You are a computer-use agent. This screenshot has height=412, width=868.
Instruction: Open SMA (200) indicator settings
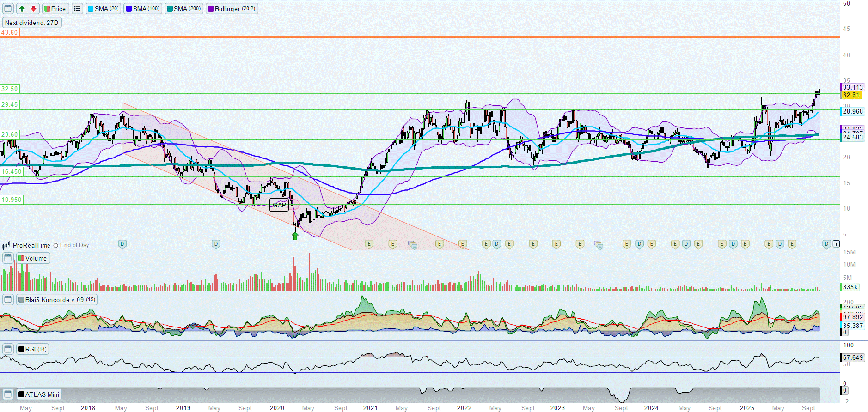184,9
